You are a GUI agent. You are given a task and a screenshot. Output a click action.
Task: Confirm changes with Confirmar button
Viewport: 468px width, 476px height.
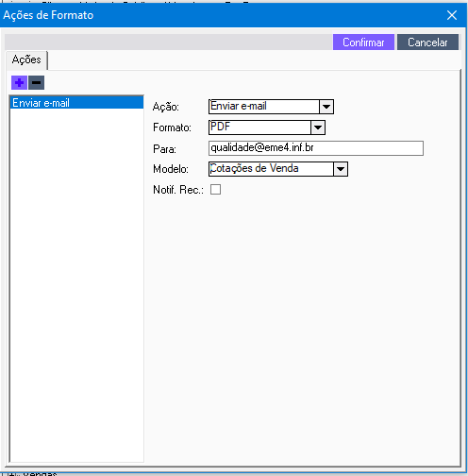[363, 42]
